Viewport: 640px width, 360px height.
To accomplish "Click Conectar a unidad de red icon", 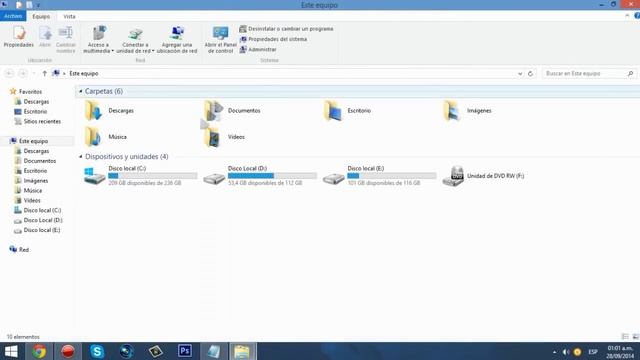I will [136, 33].
